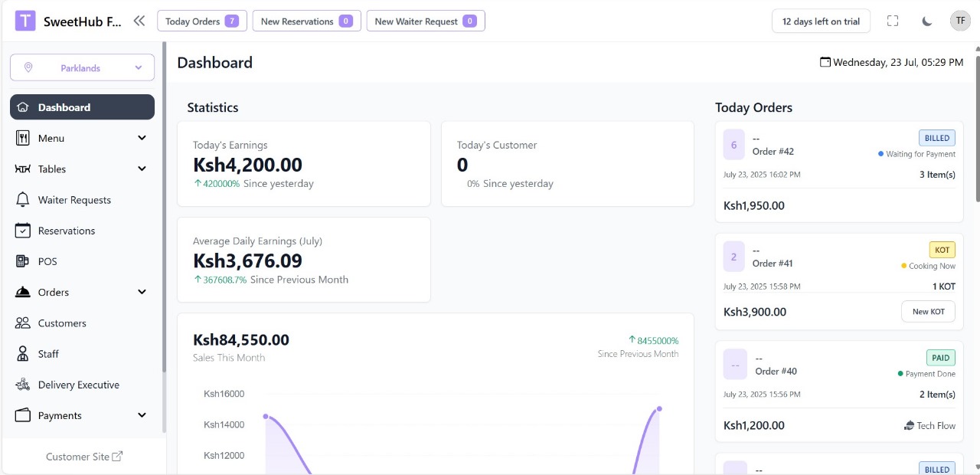
Task: Click the POS register icon
Action: [x=23, y=261]
